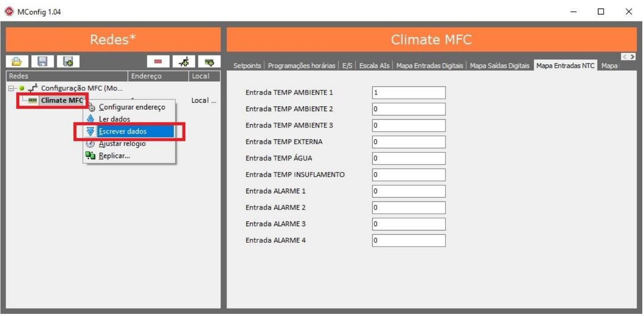The height and width of the screenshot is (316, 644).
Task: Switch to the Setpoints tab
Action: tap(247, 66)
